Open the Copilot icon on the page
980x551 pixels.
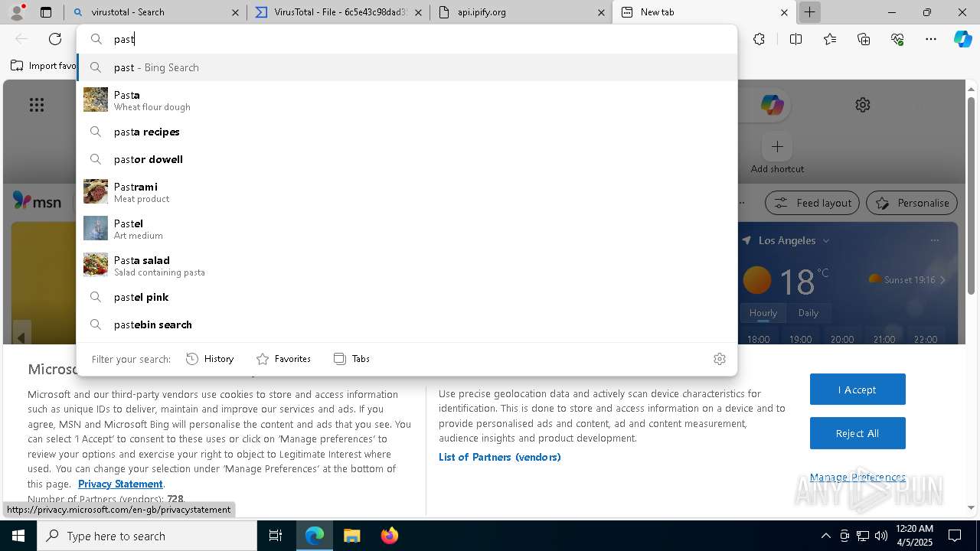pos(772,105)
